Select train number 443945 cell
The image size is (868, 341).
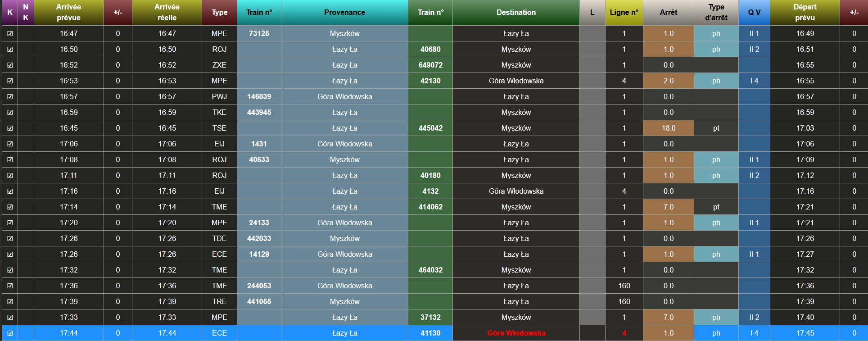259,113
